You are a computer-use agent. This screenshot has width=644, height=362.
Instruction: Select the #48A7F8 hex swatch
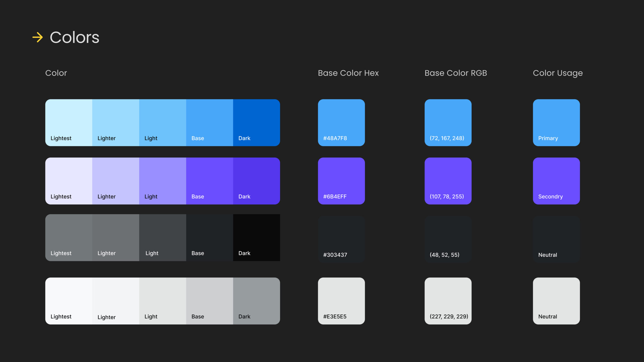341,123
